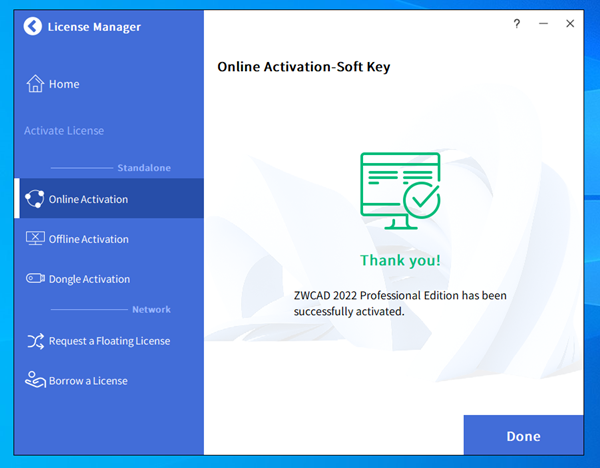This screenshot has width=600, height=468.
Task: Click the back arrow icon beside License Manager
Action: click(x=33, y=26)
